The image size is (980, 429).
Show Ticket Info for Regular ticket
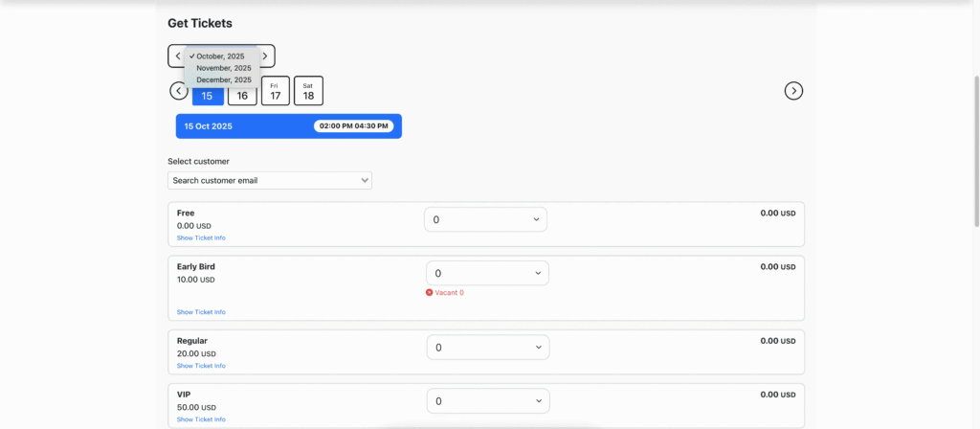click(201, 366)
